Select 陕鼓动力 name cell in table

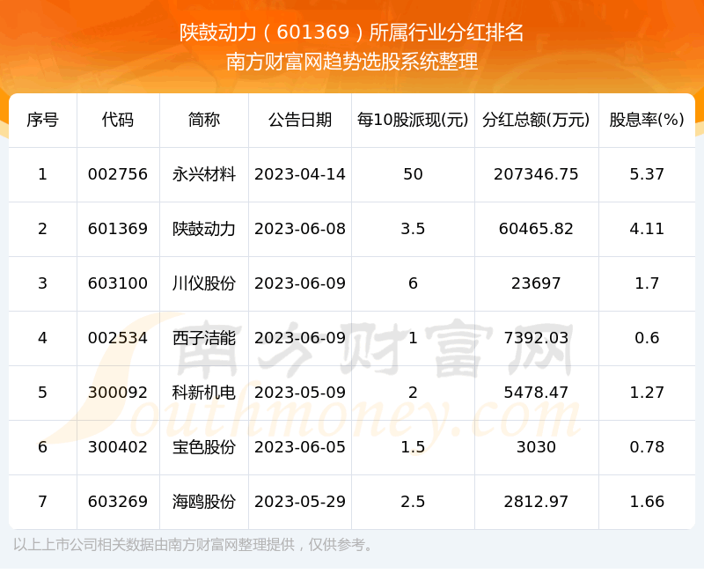pos(204,229)
